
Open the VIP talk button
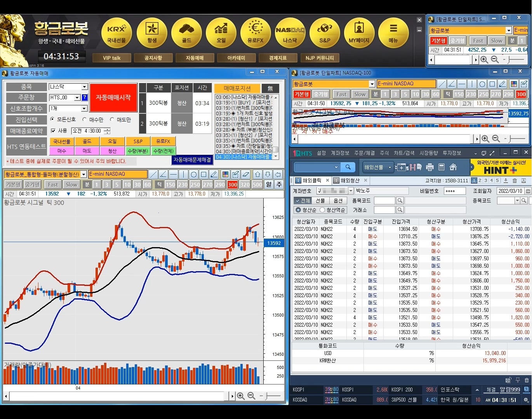pyautogui.click(x=112, y=58)
